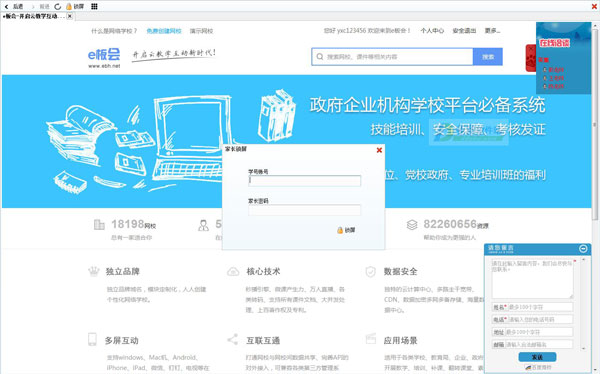Screen dimensions: 600x374
Task: Open the nine-dot grid menu in toolbar
Action: (94, 7)
